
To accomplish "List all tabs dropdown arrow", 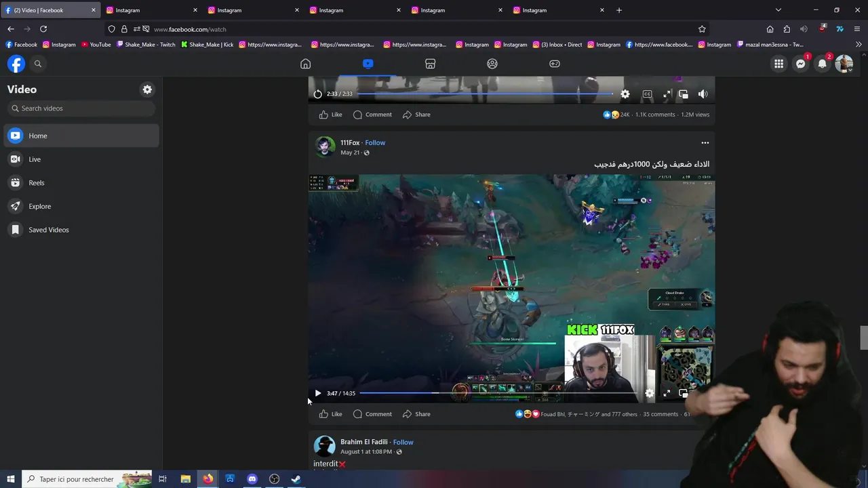I will click(x=778, y=10).
